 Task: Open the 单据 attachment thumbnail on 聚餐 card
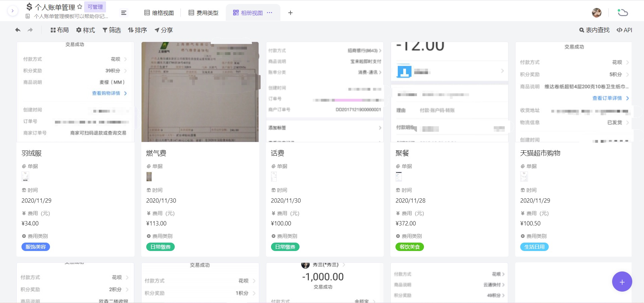399,176
